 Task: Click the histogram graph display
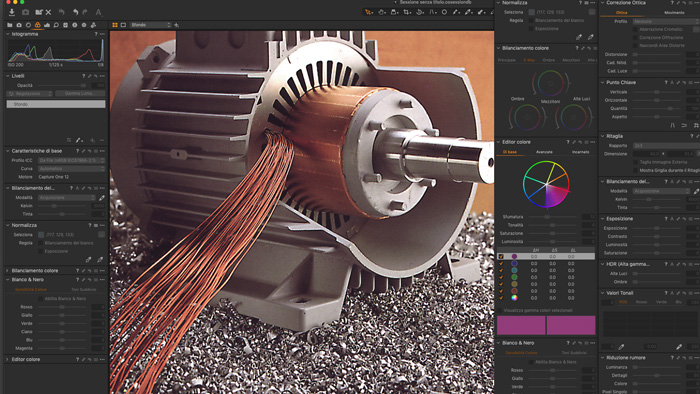tap(56, 50)
